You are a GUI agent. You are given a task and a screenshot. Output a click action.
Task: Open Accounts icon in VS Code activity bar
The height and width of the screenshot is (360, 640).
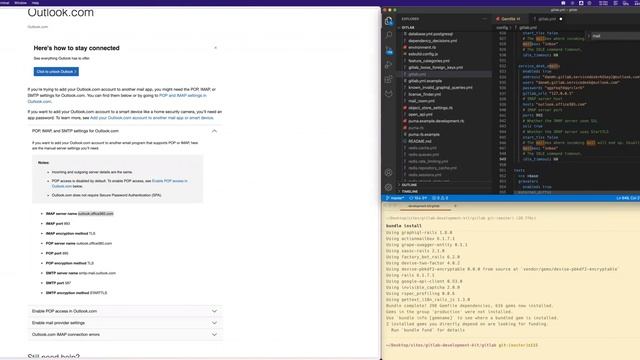(389, 173)
